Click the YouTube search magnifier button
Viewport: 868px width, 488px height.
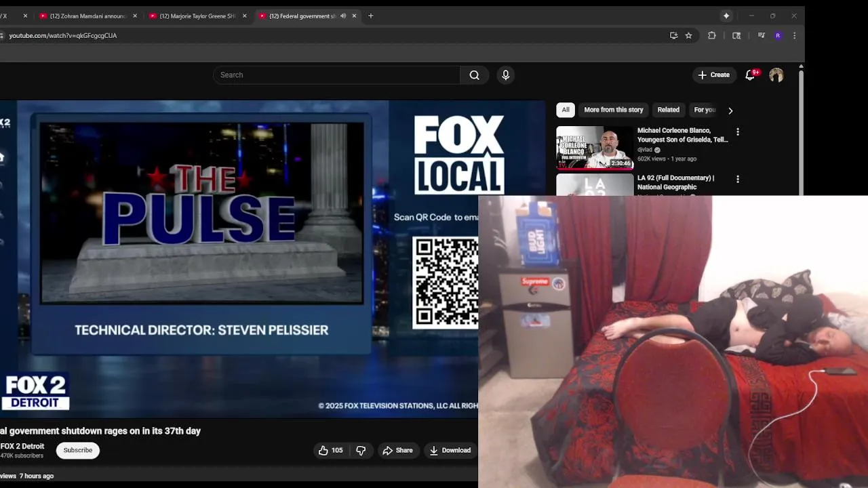tap(474, 75)
